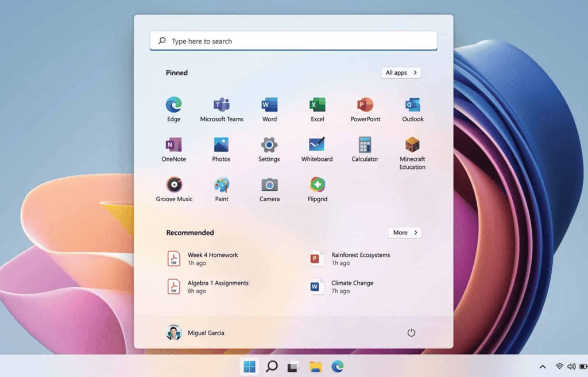Open Climate Change Word document
Screen dimensions: 588x377
[342, 287]
